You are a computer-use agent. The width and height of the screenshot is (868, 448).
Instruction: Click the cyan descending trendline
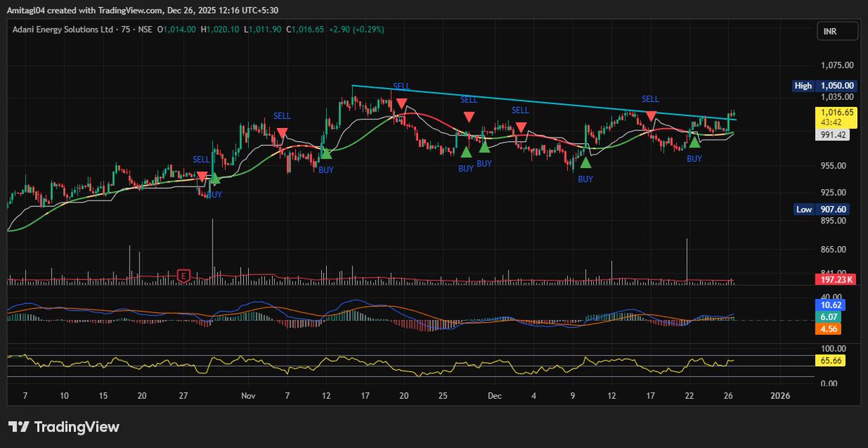coord(544,102)
